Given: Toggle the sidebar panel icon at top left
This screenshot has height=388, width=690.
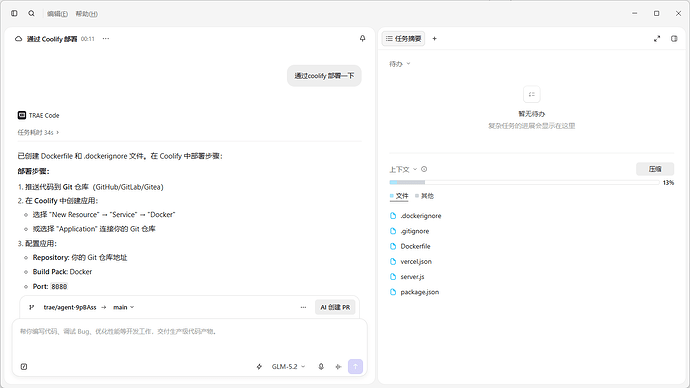Looking at the screenshot, I should (14, 14).
